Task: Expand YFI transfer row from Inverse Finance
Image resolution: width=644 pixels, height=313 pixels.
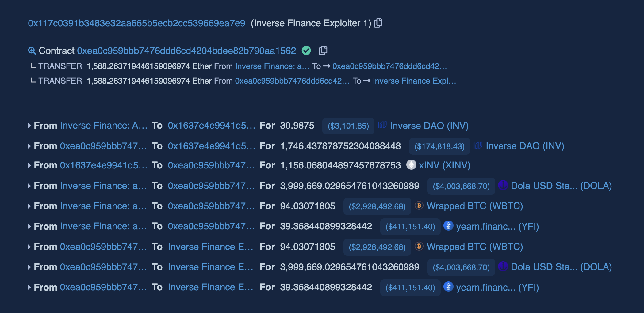Action: click(29, 226)
